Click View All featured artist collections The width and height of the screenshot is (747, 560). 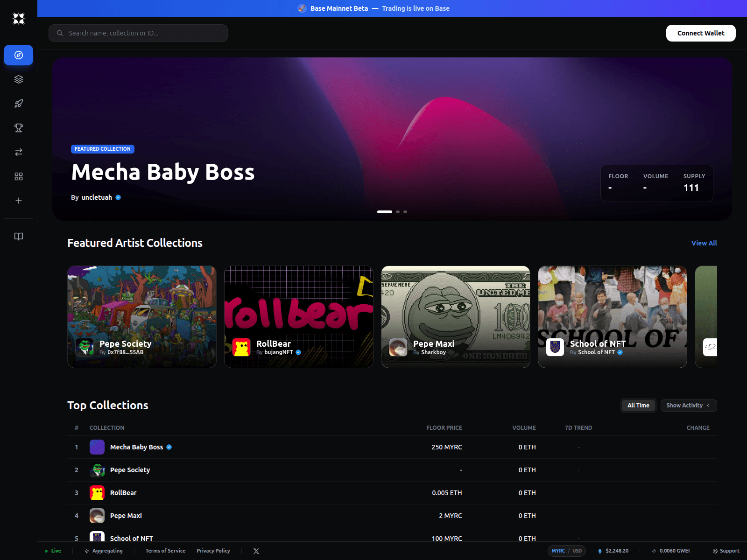point(704,243)
